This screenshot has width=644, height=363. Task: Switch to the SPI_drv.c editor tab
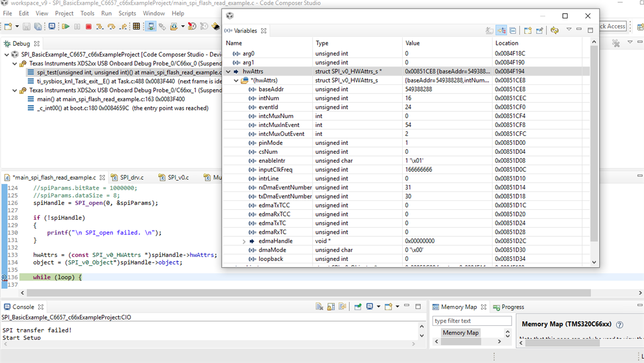(131, 178)
